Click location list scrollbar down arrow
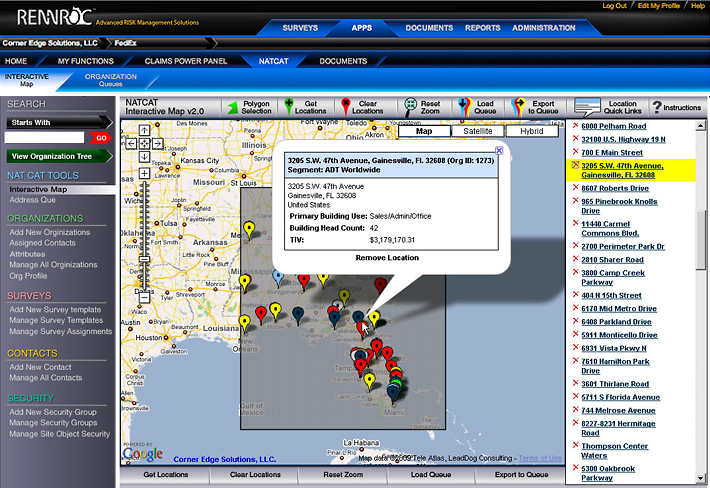This screenshot has width=710, height=488. click(700, 478)
